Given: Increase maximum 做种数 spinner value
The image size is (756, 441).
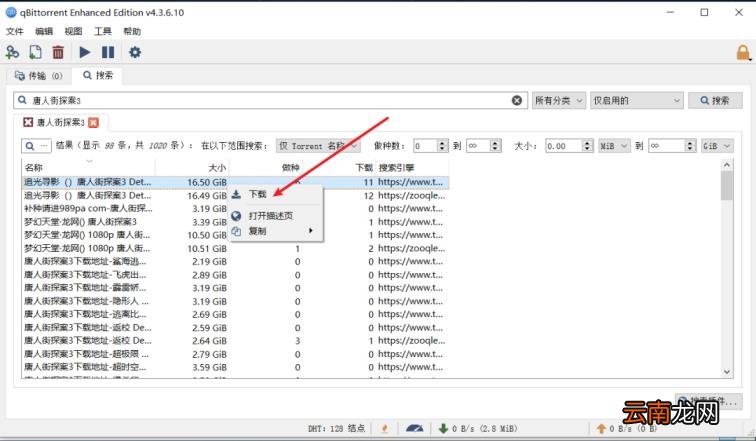Looking at the screenshot, I should [x=495, y=143].
